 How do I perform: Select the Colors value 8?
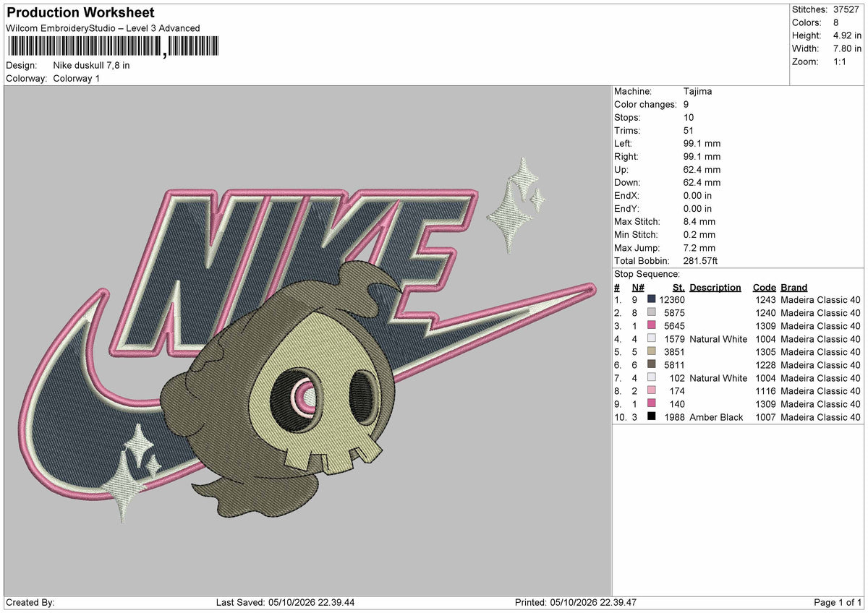click(836, 22)
